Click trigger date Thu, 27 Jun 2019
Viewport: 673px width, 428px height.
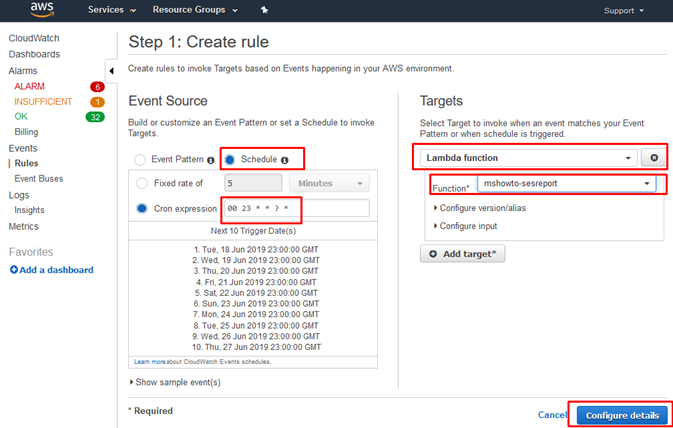pos(256,347)
